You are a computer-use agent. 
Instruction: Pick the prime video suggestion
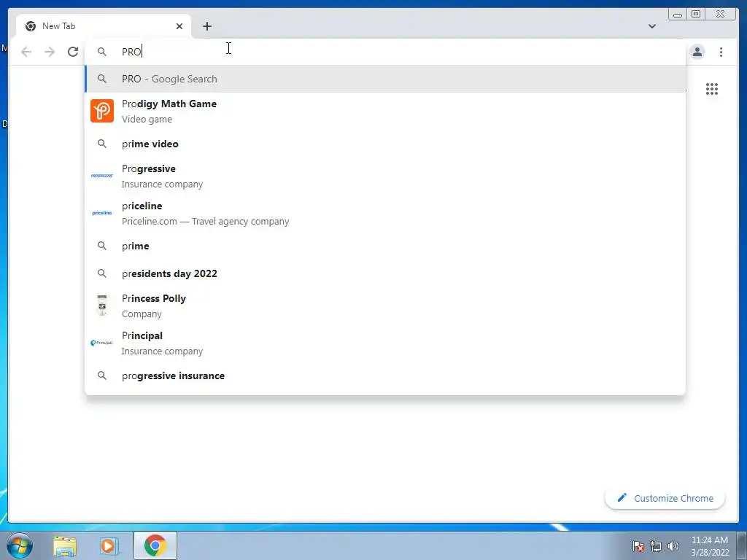(x=385, y=144)
